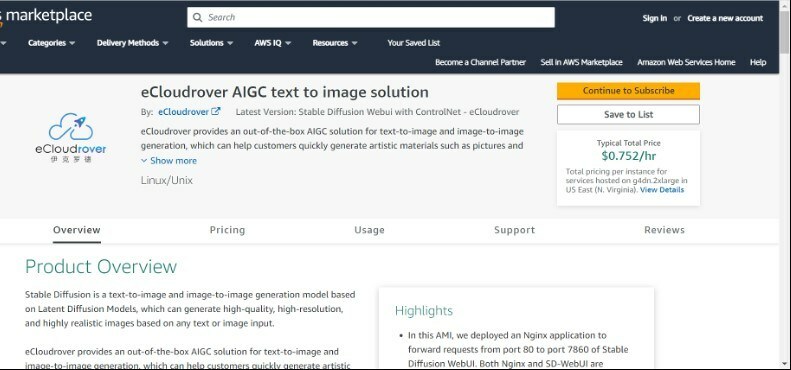Open the Delivery Methods dropdown

tap(133, 43)
